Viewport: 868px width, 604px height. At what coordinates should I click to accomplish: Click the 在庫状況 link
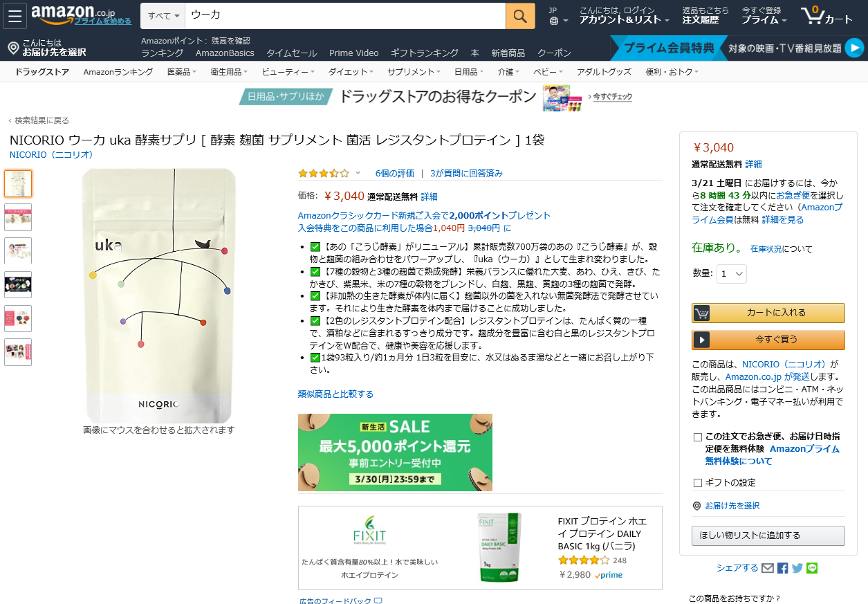click(766, 249)
